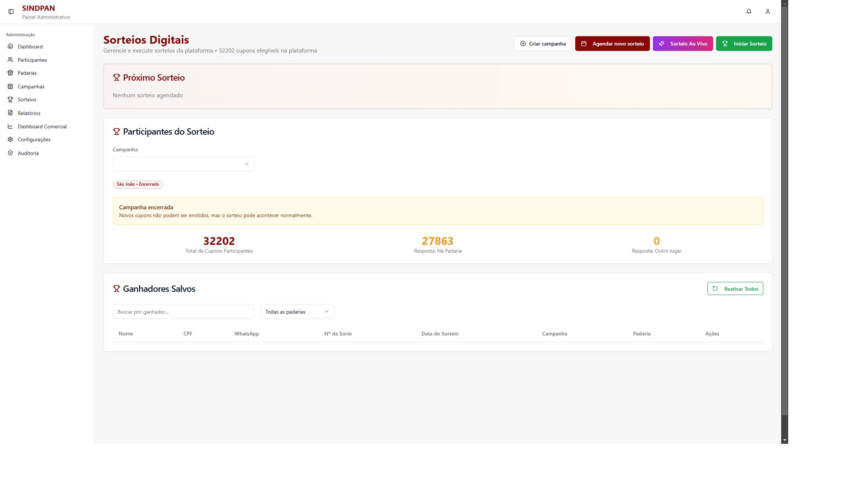Collapse the sidebar with the panel toggle icon

tap(11, 12)
